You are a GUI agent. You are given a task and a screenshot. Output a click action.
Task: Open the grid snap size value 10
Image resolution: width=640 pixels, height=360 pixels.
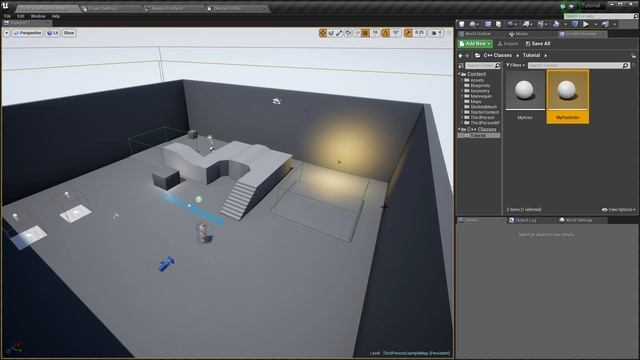click(x=375, y=33)
